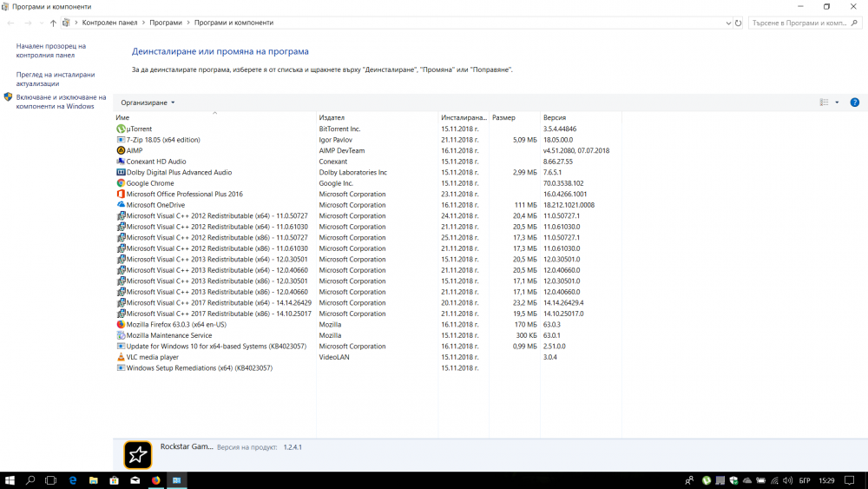
Task: Select the Dolby Digital Plus icon
Action: [121, 172]
